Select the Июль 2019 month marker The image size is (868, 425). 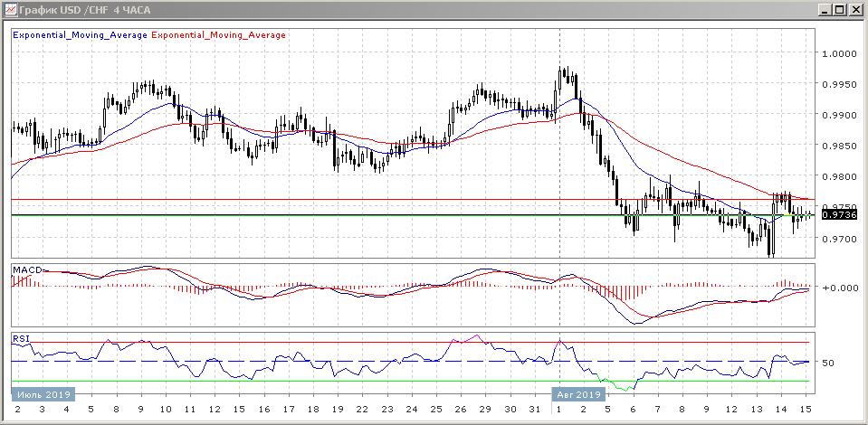click(x=43, y=394)
